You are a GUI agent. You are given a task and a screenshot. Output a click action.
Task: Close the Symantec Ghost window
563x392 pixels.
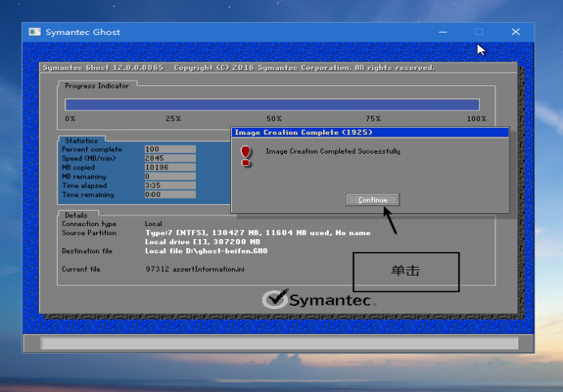click(516, 32)
